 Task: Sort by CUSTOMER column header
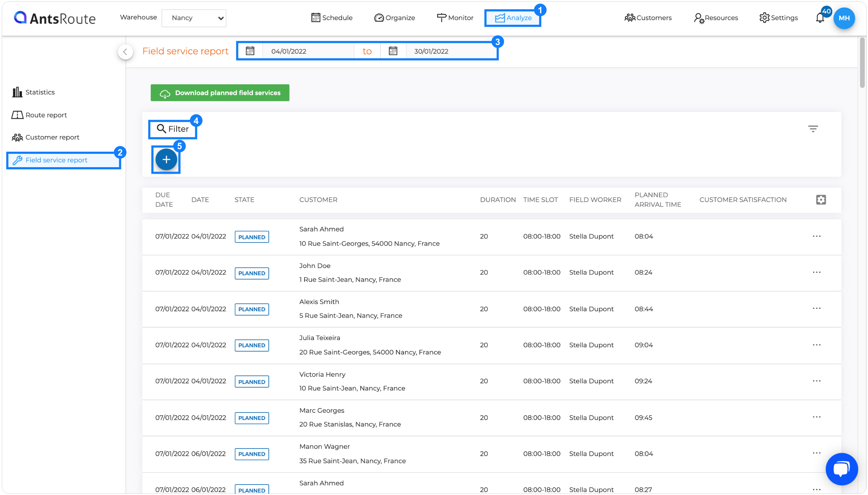tap(318, 200)
